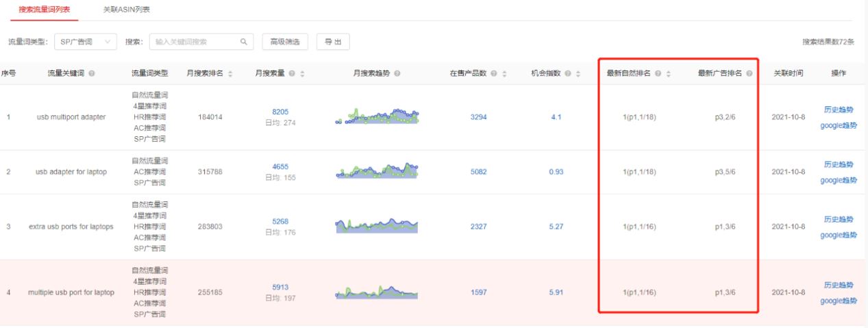
Task: Select keyword text usb adapter for laptop
Action: [71, 172]
